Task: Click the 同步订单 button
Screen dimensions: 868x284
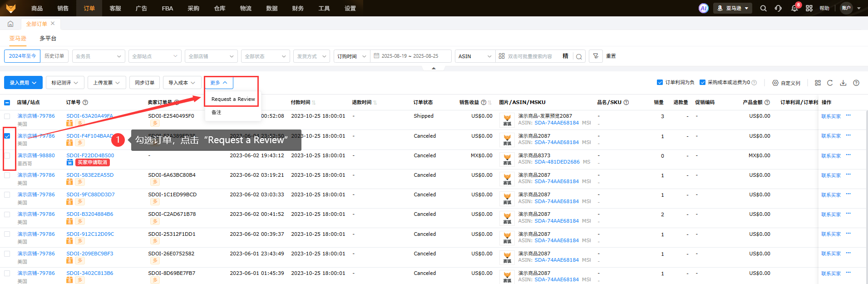Action: [x=144, y=83]
